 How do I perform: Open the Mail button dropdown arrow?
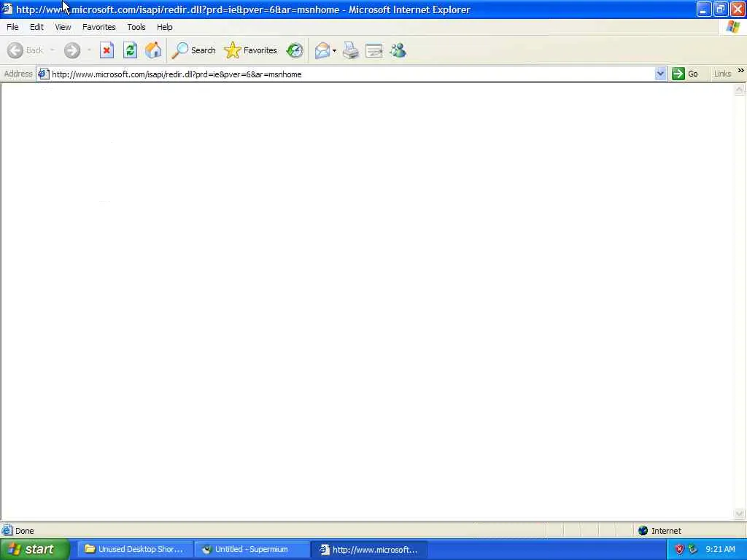tap(334, 50)
